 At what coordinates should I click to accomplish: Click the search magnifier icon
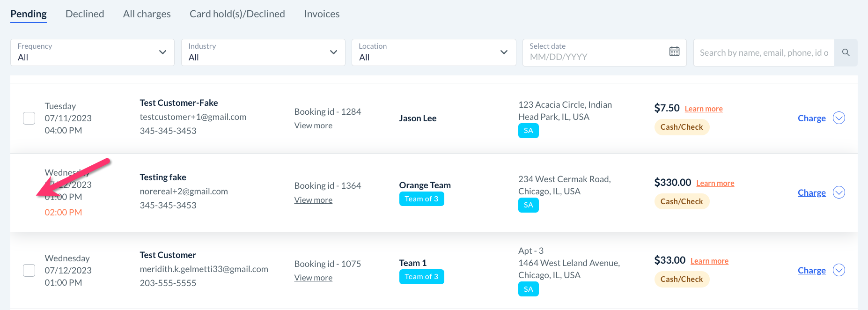coord(846,52)
